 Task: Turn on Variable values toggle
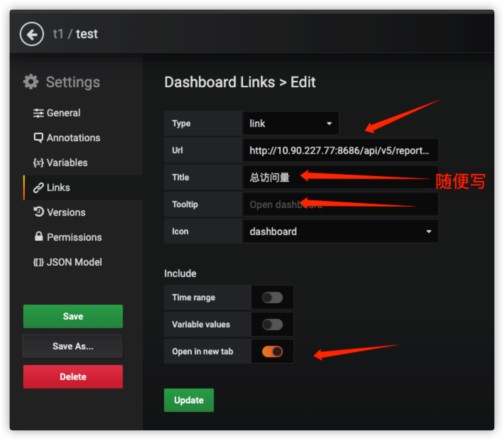[x=272, y=324]
